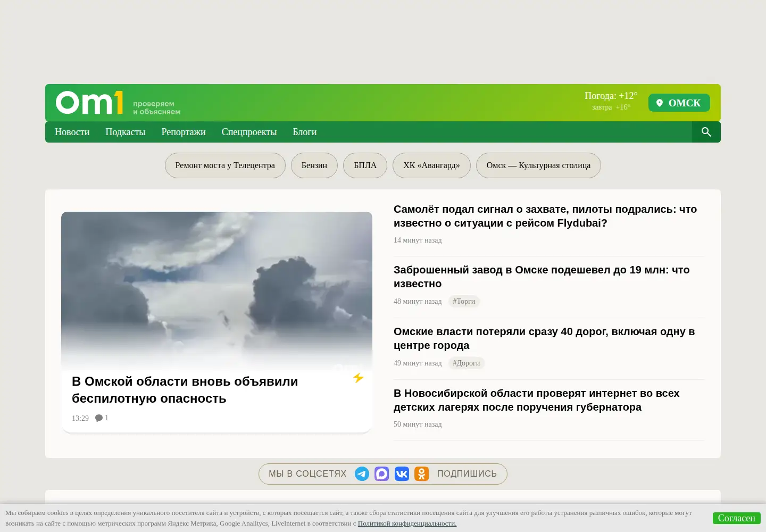766x532 pixels.
Task: Open the Подкасты menu item
Action: coord(126,132)
